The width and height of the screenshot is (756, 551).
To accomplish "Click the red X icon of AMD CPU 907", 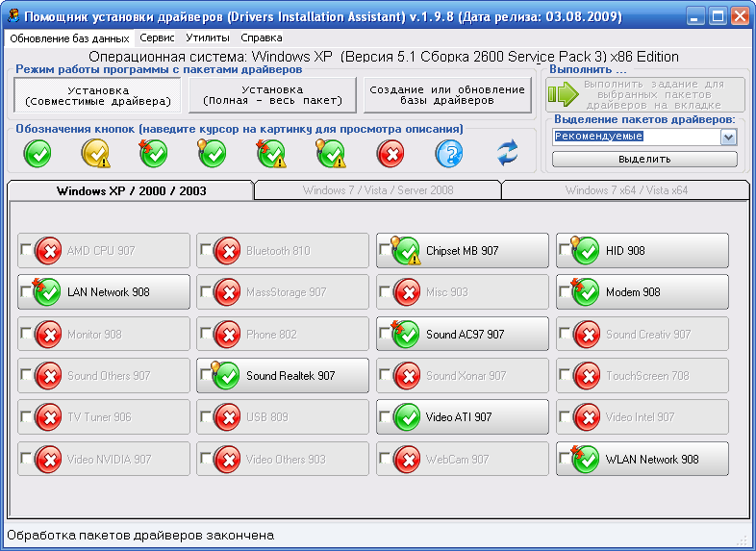I will (48, 251).
